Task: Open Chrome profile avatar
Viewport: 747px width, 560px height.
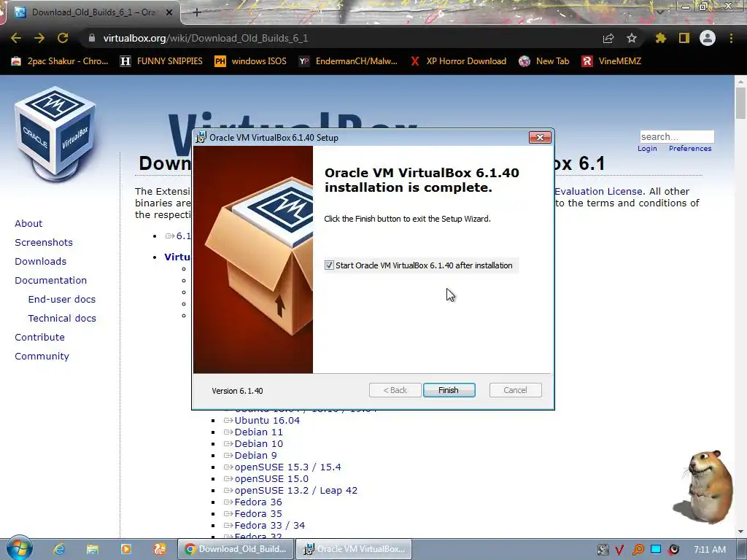Action: click(x=708, y=38)
